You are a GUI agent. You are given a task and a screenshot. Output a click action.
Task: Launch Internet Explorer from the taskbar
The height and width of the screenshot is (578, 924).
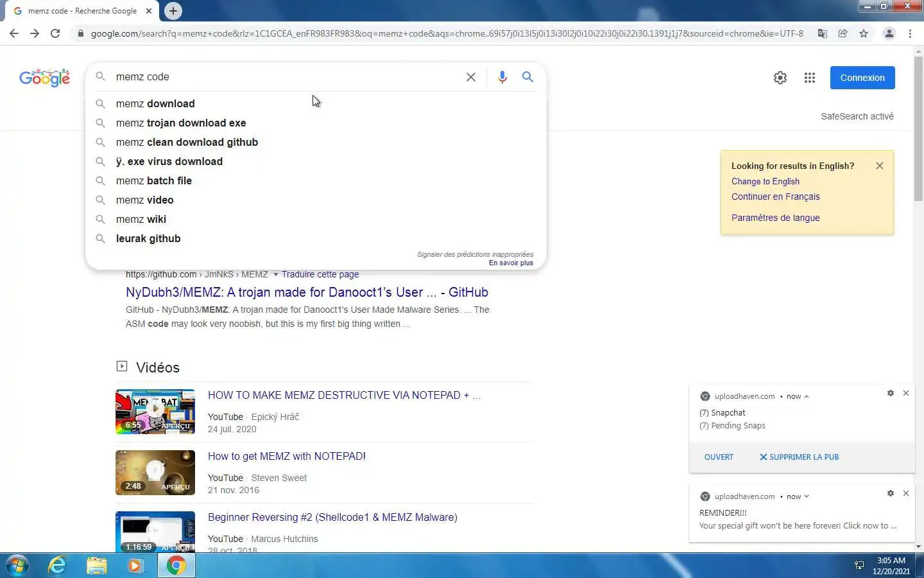click(58, 566)
